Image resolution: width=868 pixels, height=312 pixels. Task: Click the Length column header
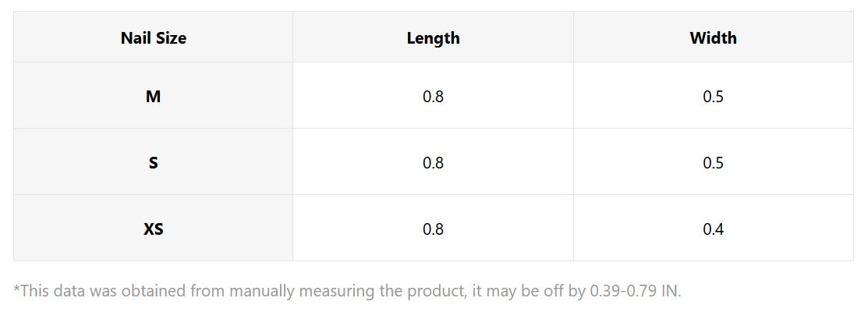(x=433, y=37)
